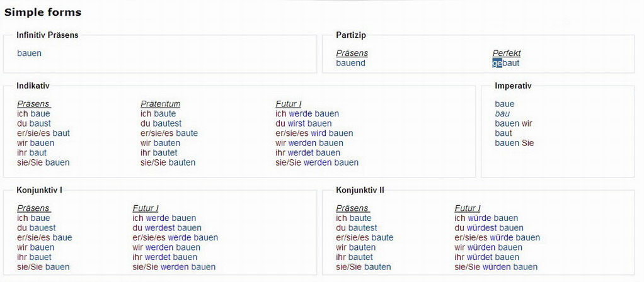
Task: Select "du bauest" in Konjunktiv I
Action: click(37, 228)
